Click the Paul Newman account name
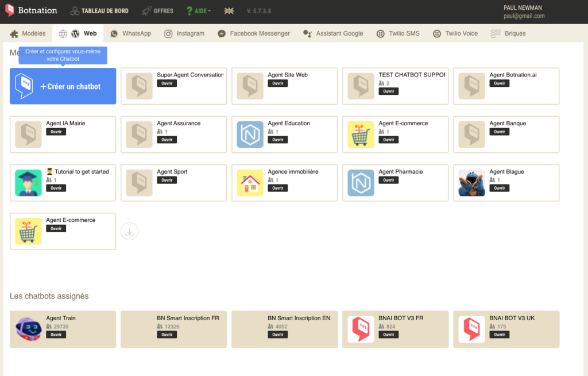The image size is (588, 376). pyautogui.click(x=523, y=7)
